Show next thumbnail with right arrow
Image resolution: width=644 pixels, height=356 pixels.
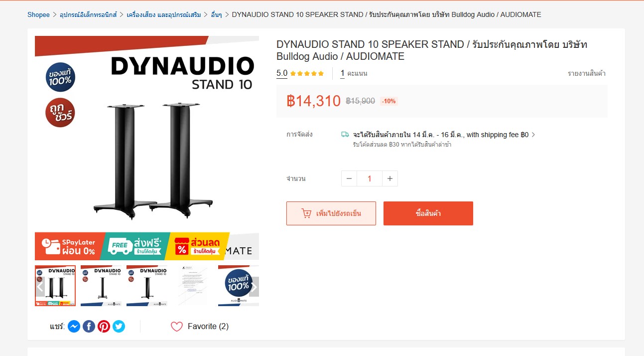(254, 287)
